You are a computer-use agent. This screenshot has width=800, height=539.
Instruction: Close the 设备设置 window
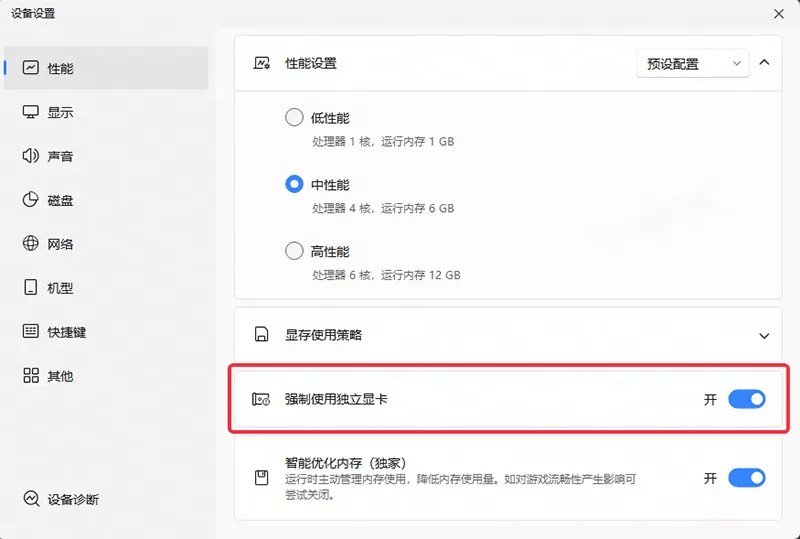coord(779,13)
